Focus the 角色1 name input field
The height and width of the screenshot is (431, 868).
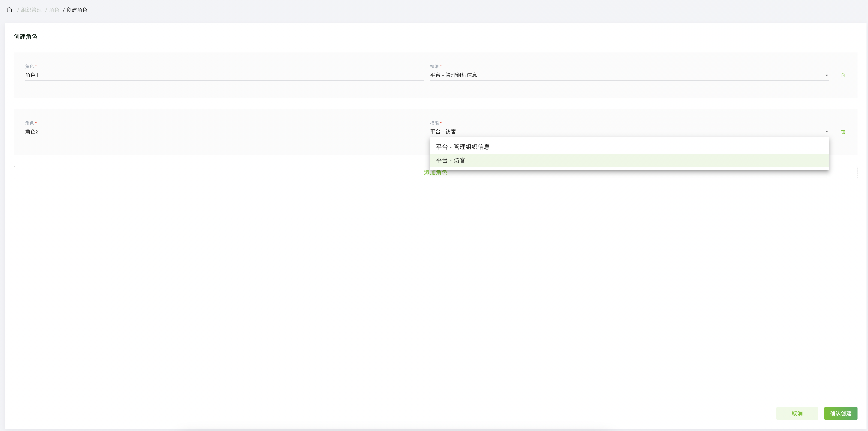tap(224, 75)
